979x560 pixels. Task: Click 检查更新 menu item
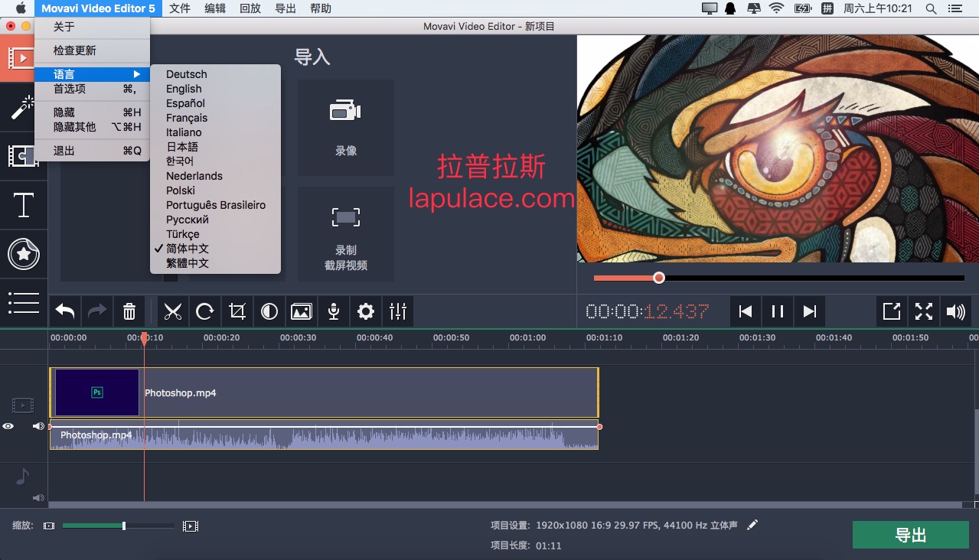click(x=92, y=50)
